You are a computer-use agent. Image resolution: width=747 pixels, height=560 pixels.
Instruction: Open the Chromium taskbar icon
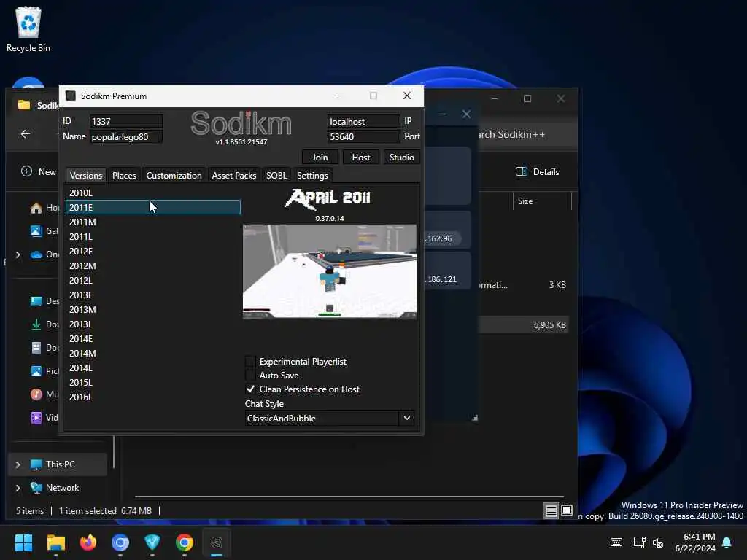120,542
